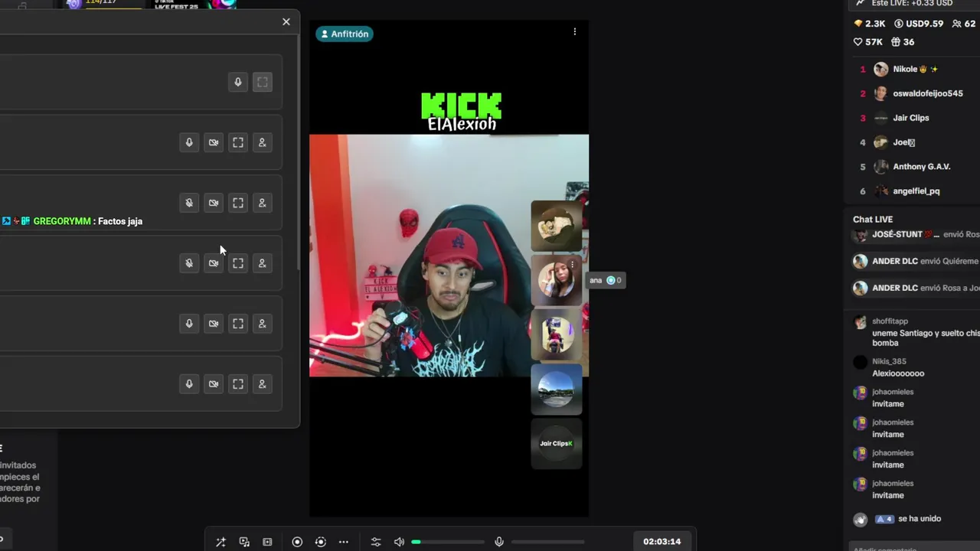Click ANDER DLC envió Quiéreme message
This screenshot has height=551, width=980.
[x=916, y=261]
